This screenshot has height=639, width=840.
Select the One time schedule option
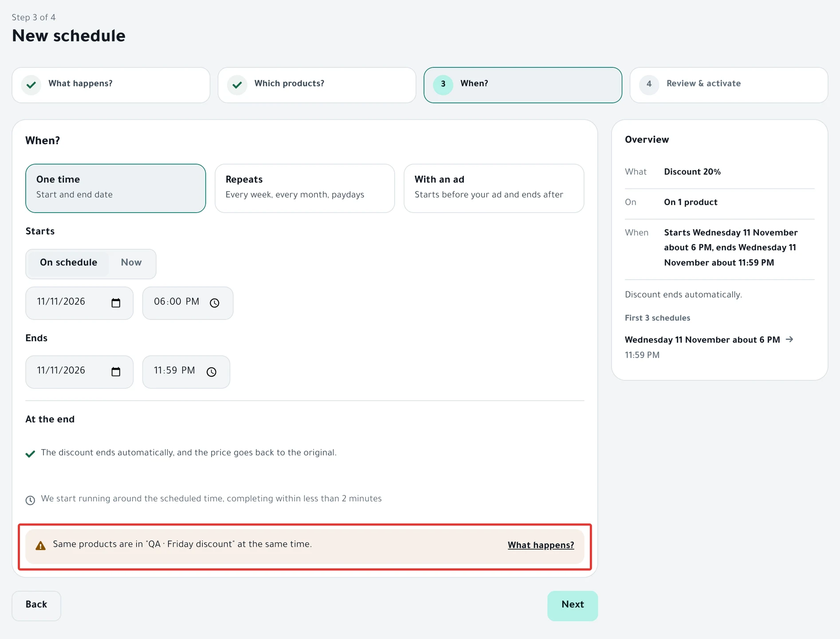pos(116,188)
